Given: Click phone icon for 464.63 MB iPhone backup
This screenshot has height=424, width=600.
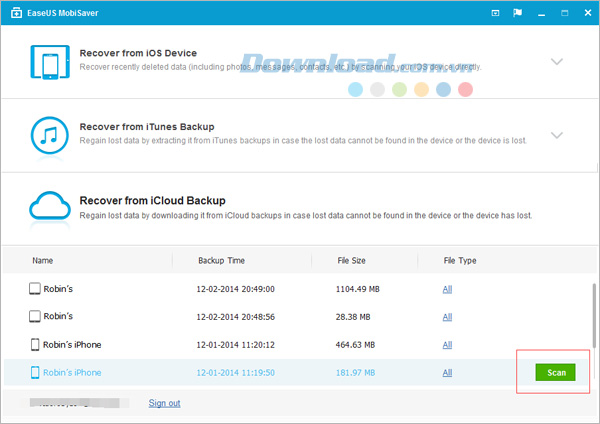Looking at the screenshot, I should 35,344.
